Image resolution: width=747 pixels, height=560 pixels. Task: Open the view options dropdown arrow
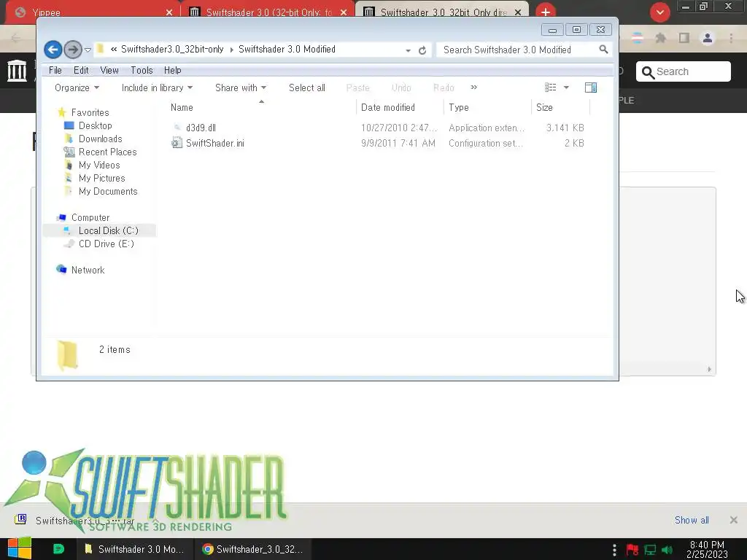point(566,87)
